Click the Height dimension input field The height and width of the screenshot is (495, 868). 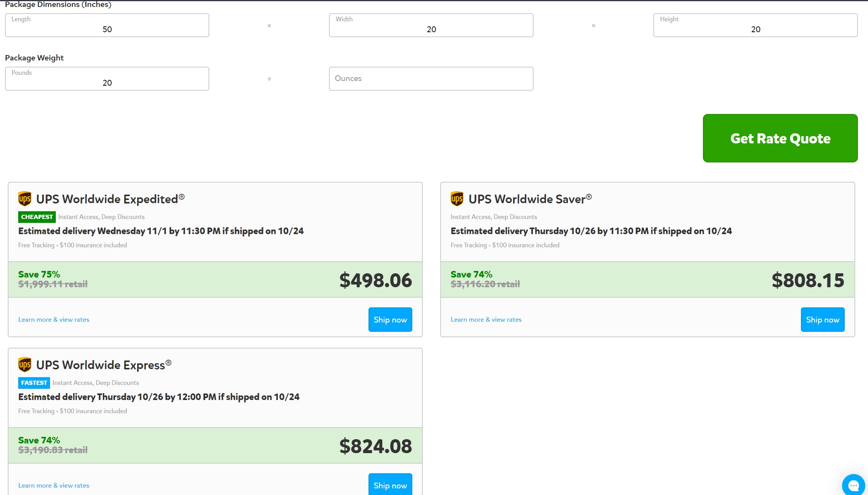coord(756,25)
